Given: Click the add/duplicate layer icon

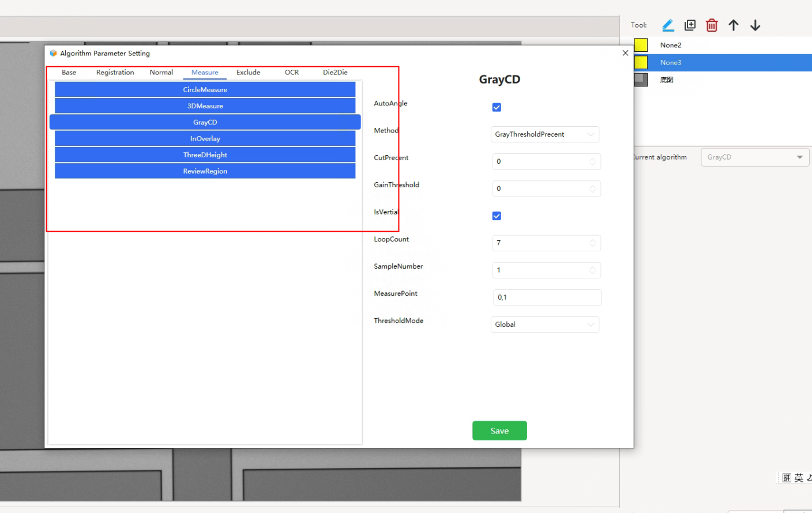Looking at the screenshot, I should [690, 25].
